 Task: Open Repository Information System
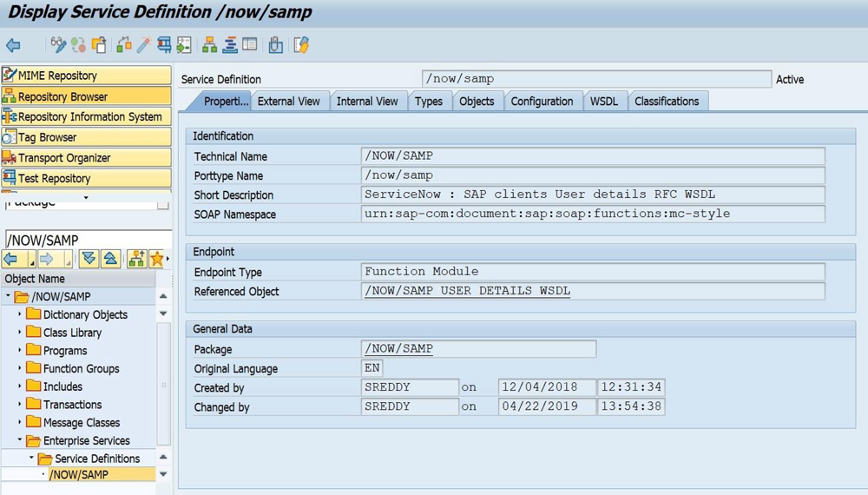tap(86, 117)
